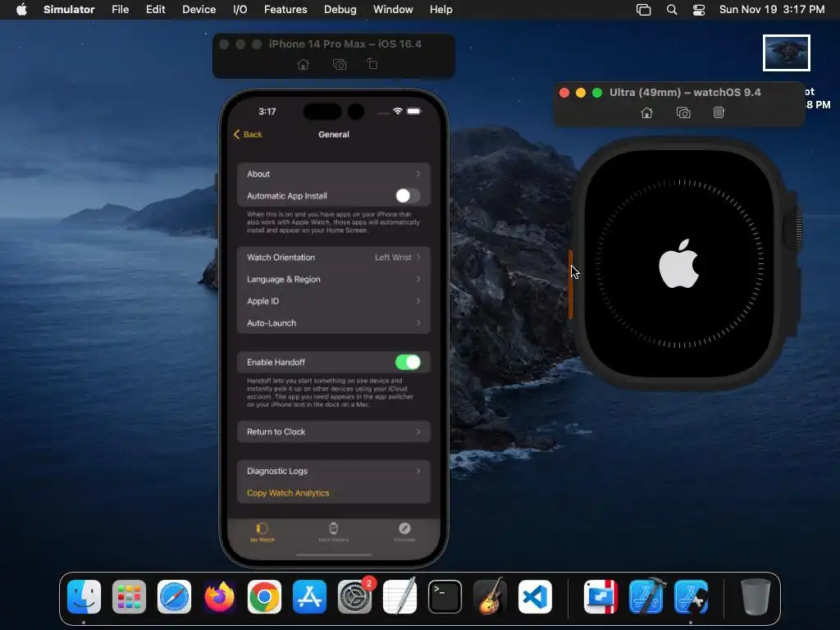Open Xcode hammer icon in Dock
The width and height of the screenshot is (840, 630).
tap(646, 596)
